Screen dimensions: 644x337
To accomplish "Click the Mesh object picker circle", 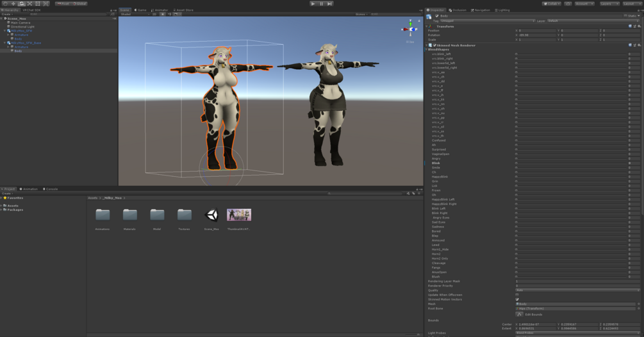I will point(639,304).
